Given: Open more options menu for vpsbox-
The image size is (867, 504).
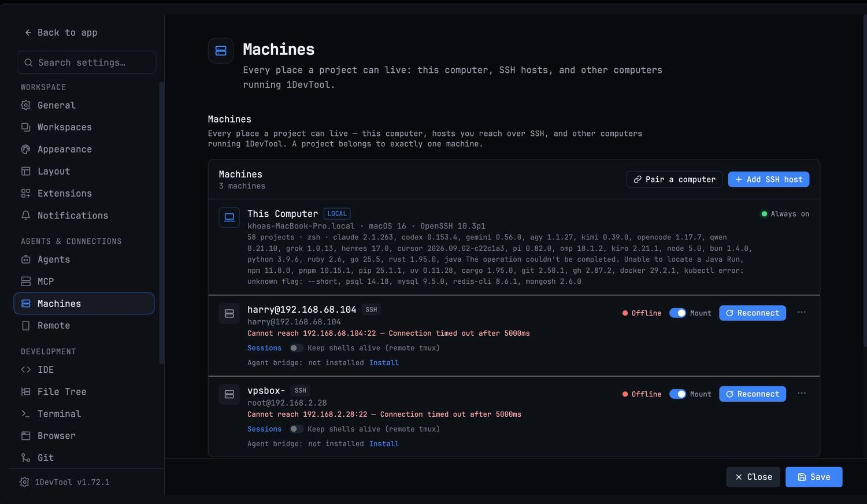Looking at the screenshot, I should (x=802, y=393).
